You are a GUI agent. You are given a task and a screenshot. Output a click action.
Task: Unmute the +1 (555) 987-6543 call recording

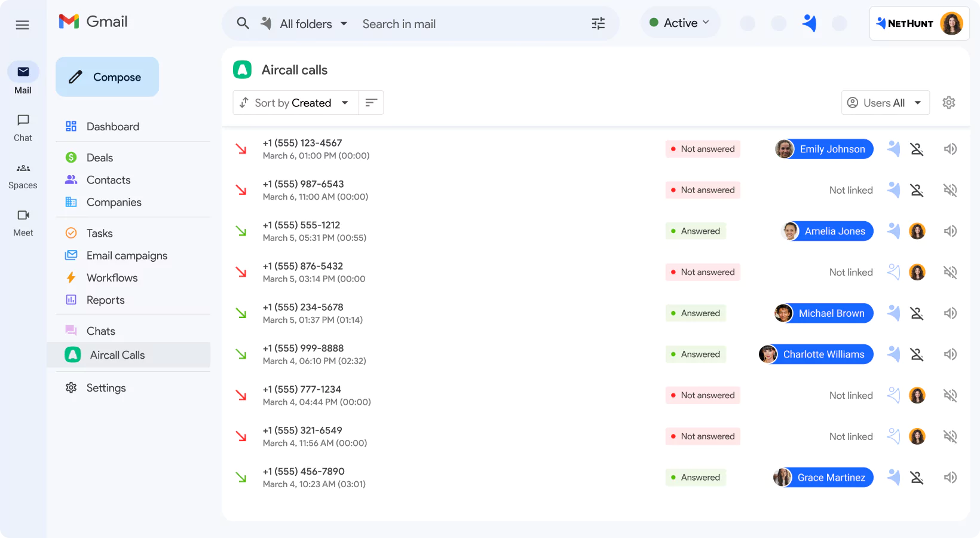click(950, 189)
